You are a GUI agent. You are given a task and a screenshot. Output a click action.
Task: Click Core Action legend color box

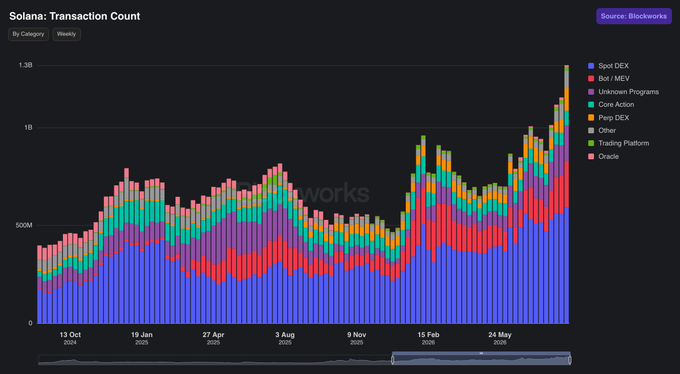point(591,105)
